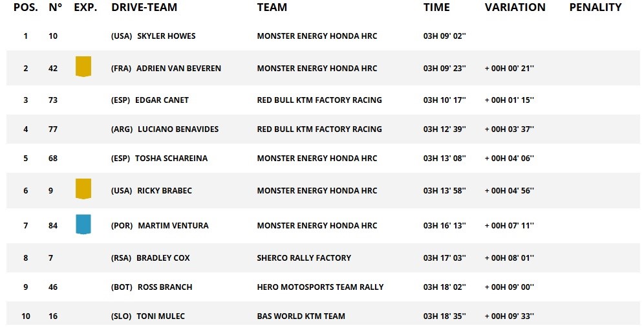Open rider Edgar Canet's entry
644x330 pixels.
click(x=162, y=100)
